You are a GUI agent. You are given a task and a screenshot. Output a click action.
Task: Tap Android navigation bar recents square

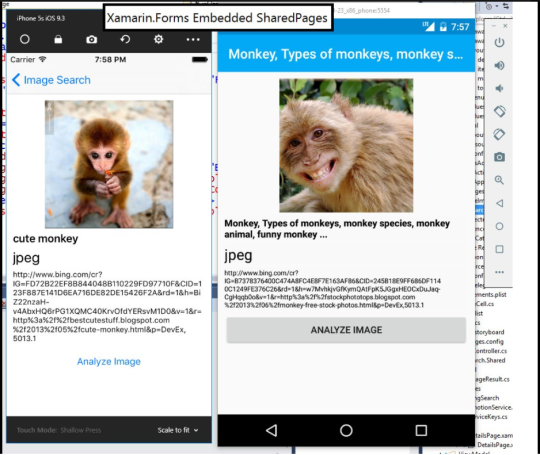point(421,430)
